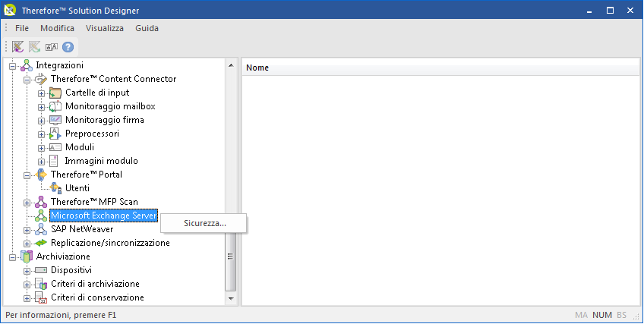Screen dimensions: 644x324
Task: Choose Sicurezza... from the context menu
Action: (204, 224)
